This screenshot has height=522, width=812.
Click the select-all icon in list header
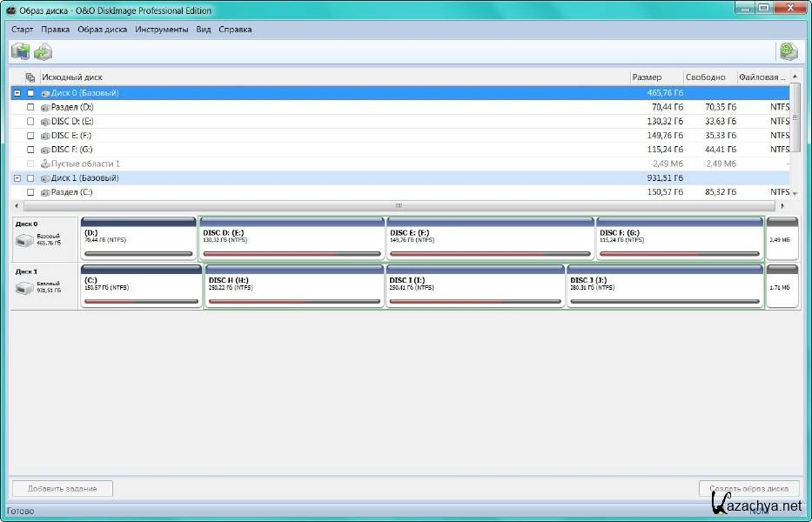(30, 77)
